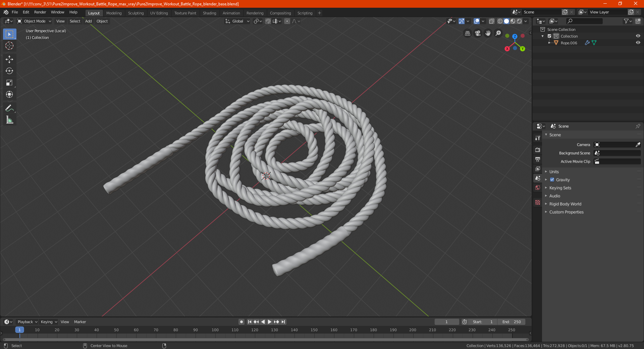Toggle X-ray mode
Image resolution: width=644 pixels, height=349 pixels.
coord(491,21)
